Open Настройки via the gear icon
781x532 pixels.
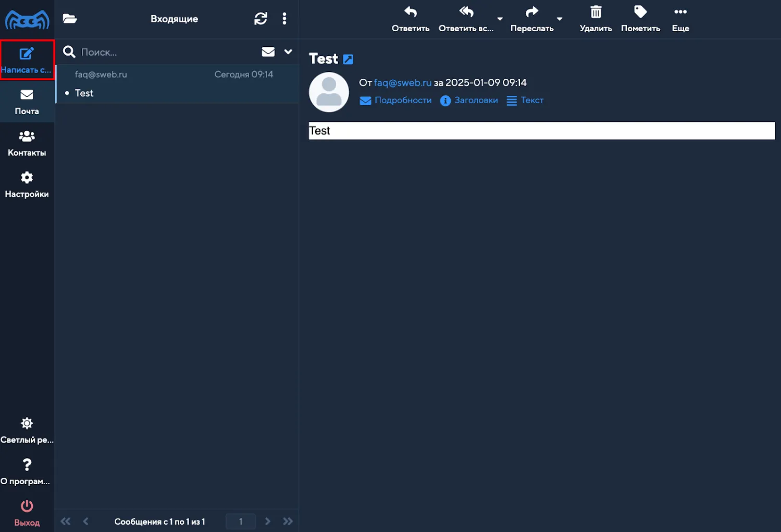coord(27,184)
